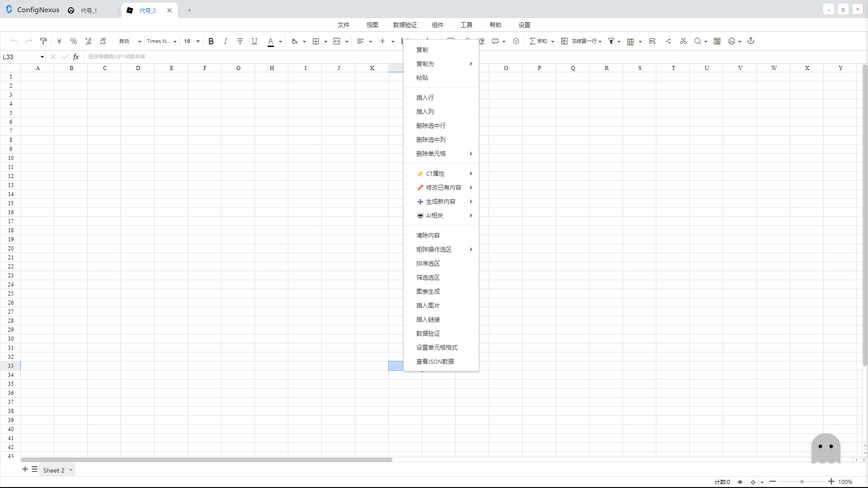Click the 求和 (sum) icon

(537, 41)
